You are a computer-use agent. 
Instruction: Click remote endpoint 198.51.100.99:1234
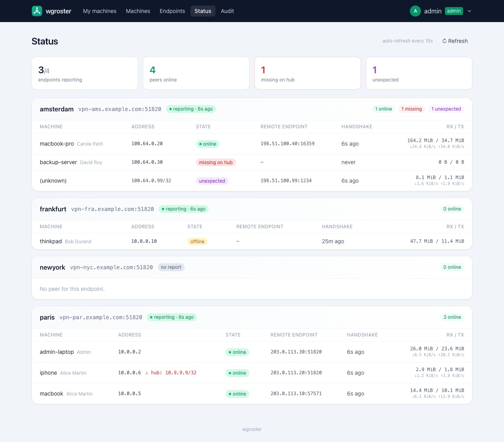coord(286,181)
